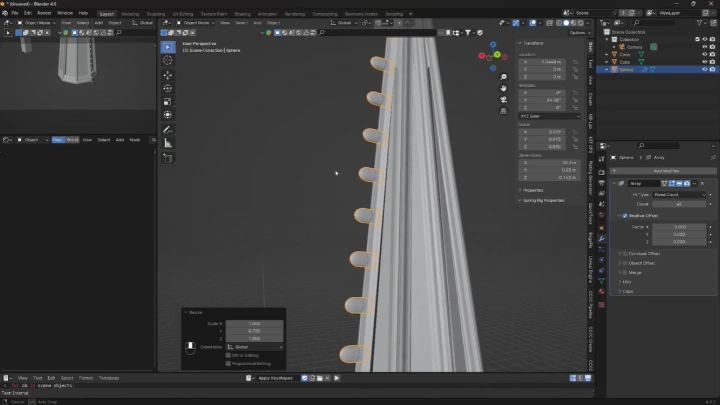The width and height of the screenshot is (720, 405).
Task: Check Proportional Editing in Resize panel
Action: click(x=228, y=364)
